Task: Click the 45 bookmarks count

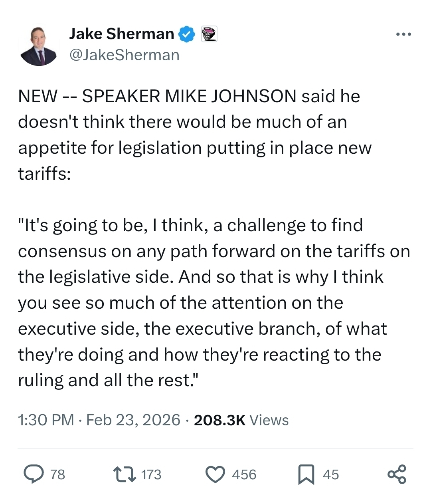Action: point(331,474)
